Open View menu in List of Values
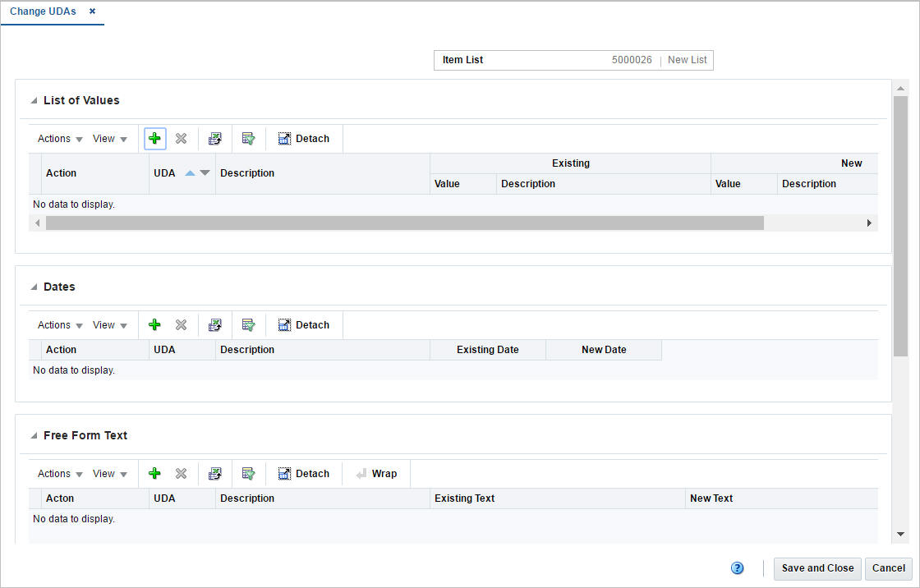The width and height of the screenshot is (920, 588). (x=110, y=139)
